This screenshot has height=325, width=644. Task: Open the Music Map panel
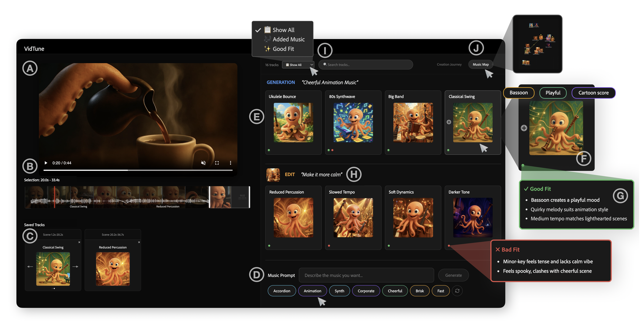coord(481,64)
